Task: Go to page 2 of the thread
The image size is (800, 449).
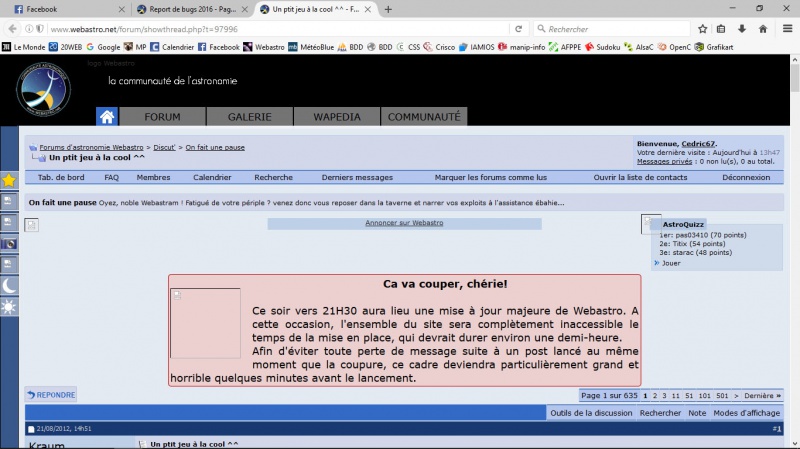Action: (x=655, y=395)
